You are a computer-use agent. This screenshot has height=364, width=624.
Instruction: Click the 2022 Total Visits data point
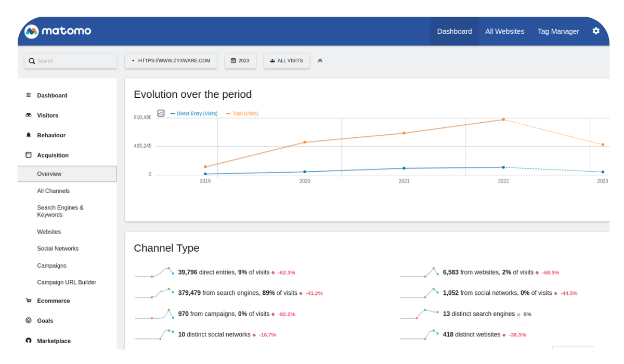503,120
